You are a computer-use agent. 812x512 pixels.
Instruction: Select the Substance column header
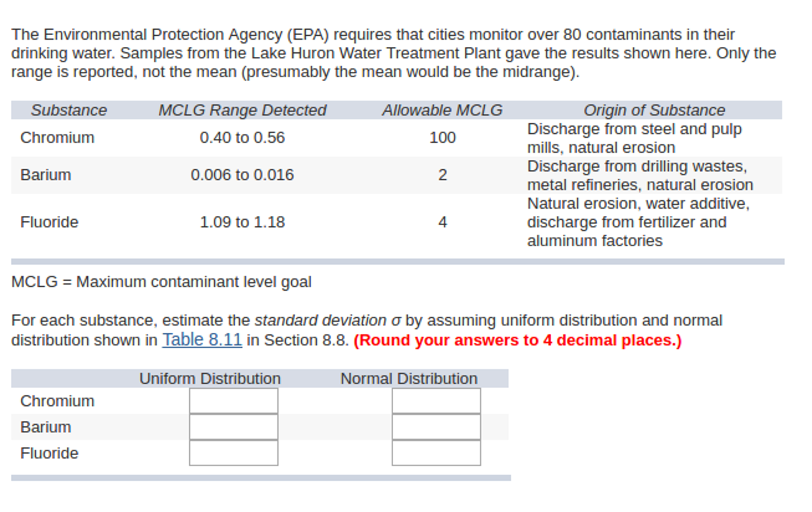click(x=69, y=110)
